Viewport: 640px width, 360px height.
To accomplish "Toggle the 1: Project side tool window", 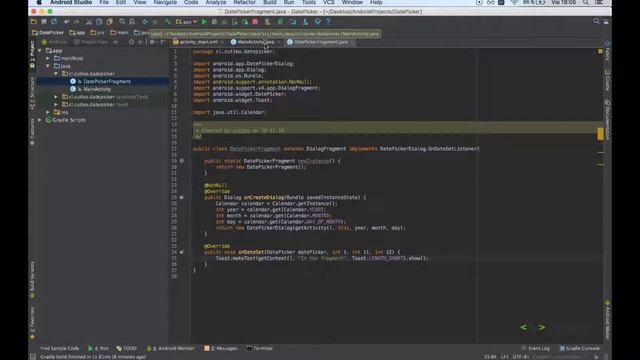I will [32, 54].
